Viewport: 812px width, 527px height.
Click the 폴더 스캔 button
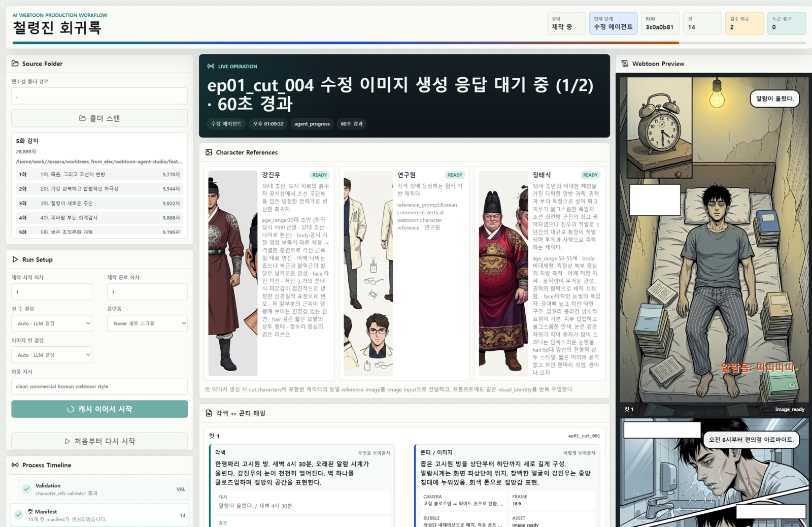click(x=99, y=118)
